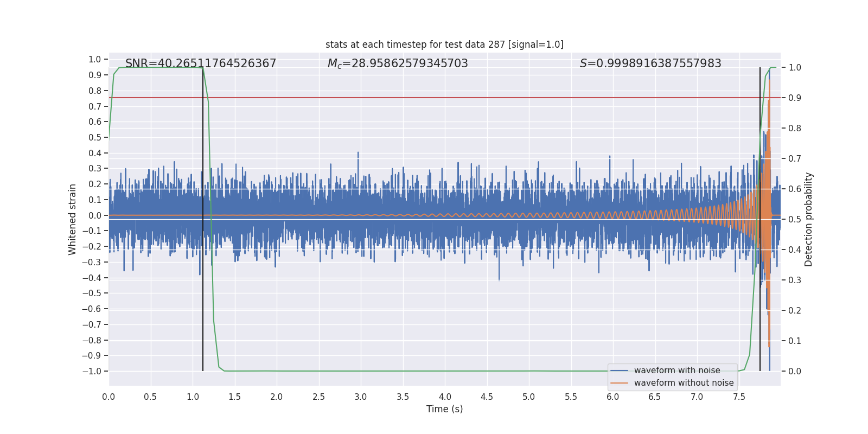Click the 2.5 tick label on time axis

point(318,397)
